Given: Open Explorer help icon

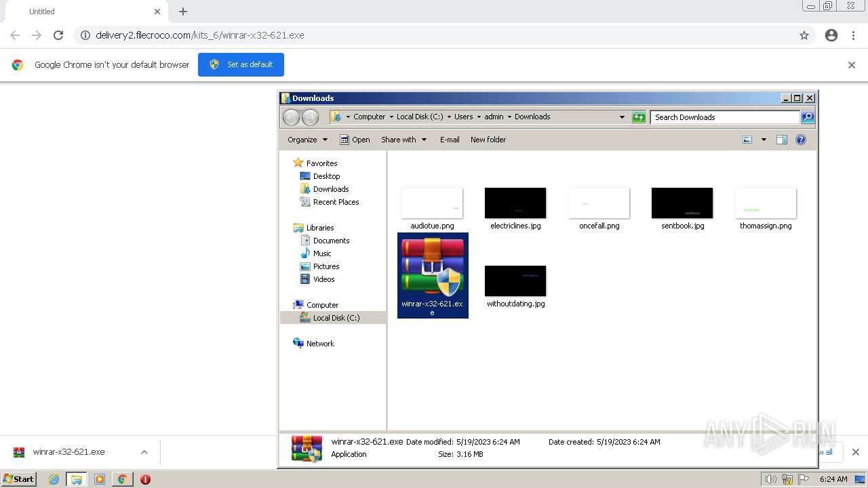Looking at the screenshot, I should 801,140.
